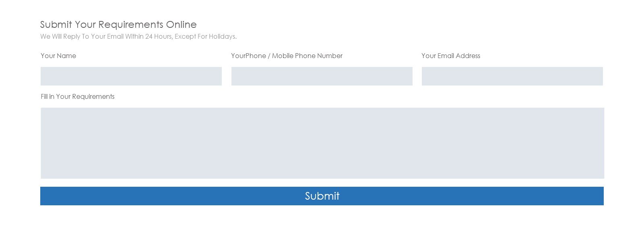644x242 pixels.
Task: Send the form using the Submit button
Action: coord(322,196)
